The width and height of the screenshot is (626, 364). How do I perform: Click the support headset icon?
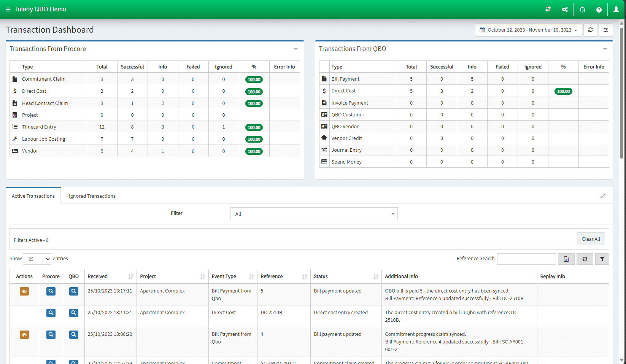[x=582, y=10]
